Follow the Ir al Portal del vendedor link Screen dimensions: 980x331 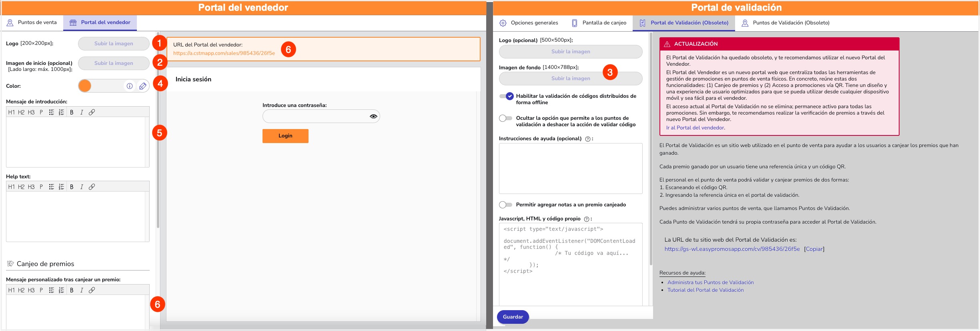coord(695,128)
